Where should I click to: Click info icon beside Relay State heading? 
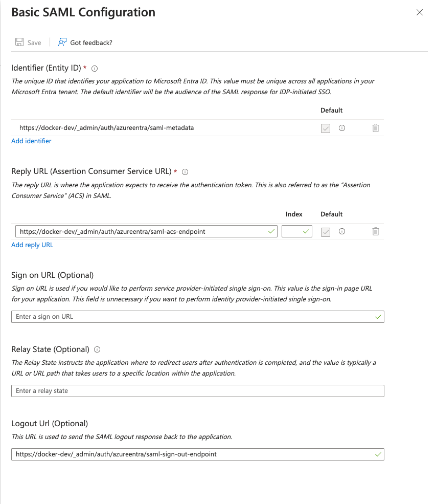(x=97, y=349)
